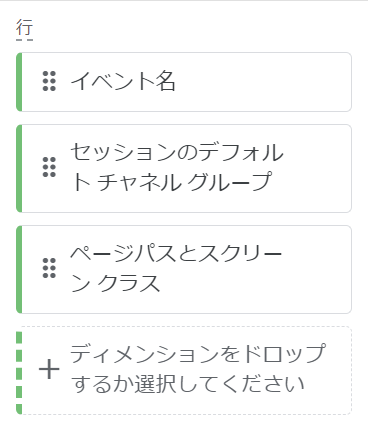368x429 pixels.
Task: Click the ページパスとスクリー first line text
Action: (x=176, y=253)
